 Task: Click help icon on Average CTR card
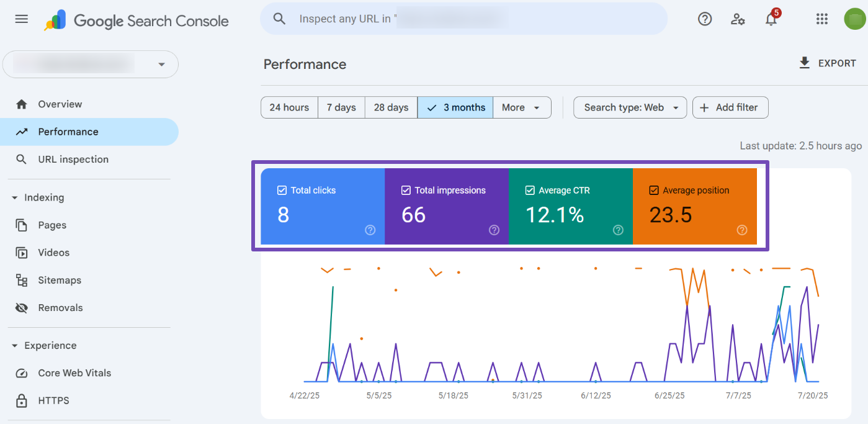coord(619,230)
